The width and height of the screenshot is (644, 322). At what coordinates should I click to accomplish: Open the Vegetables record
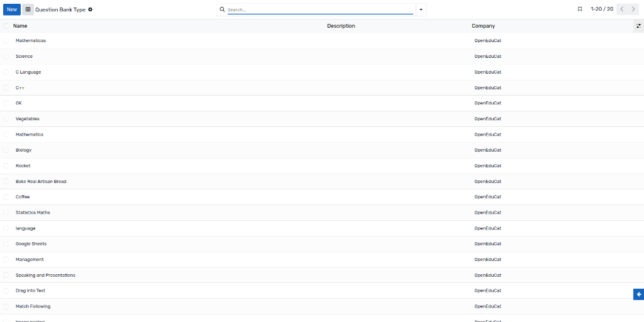tap(28, 119)
